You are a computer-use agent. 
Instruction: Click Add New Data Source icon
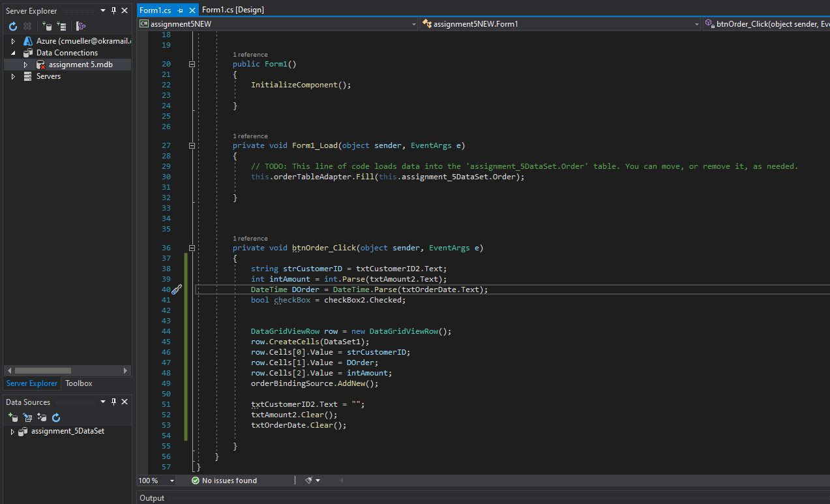tap(12, 417)
